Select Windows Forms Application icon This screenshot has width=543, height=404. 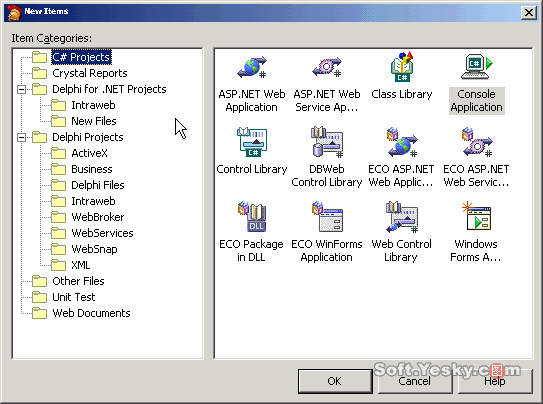(477, 216)
